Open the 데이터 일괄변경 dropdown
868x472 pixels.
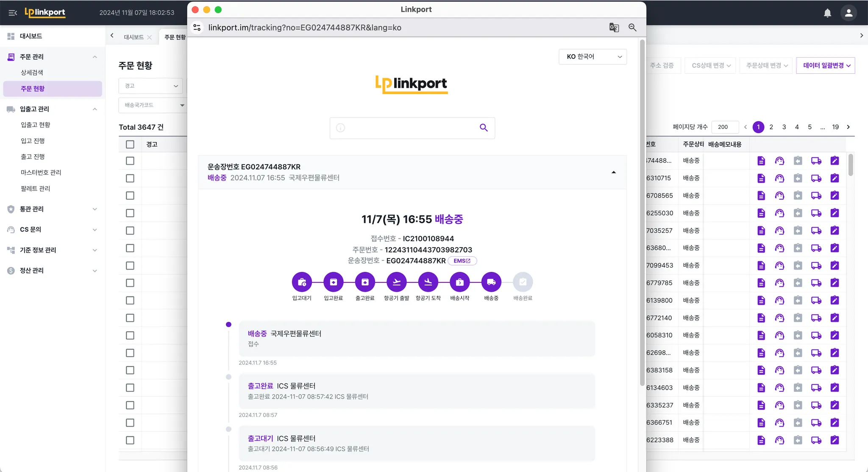(825, 65)
